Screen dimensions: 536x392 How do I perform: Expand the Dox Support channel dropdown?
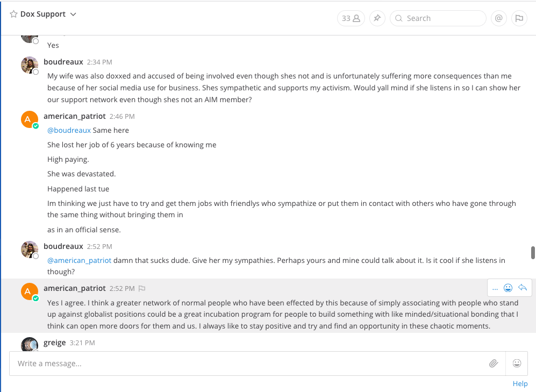[x=73, y=15]
